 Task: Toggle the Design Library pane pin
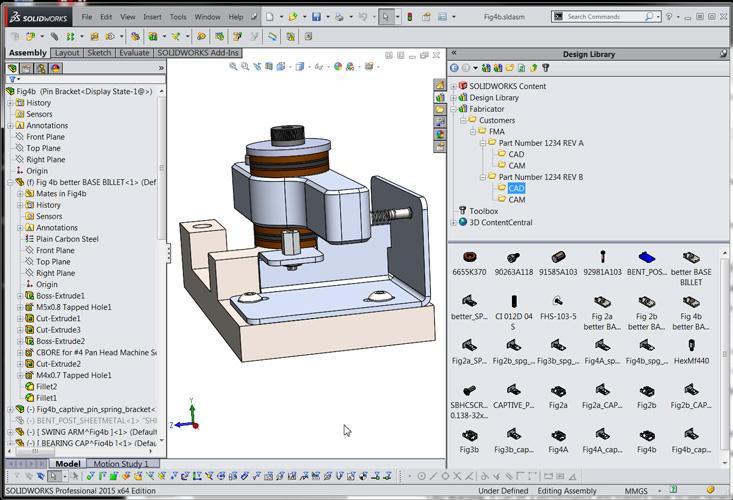tap(724, 54)
